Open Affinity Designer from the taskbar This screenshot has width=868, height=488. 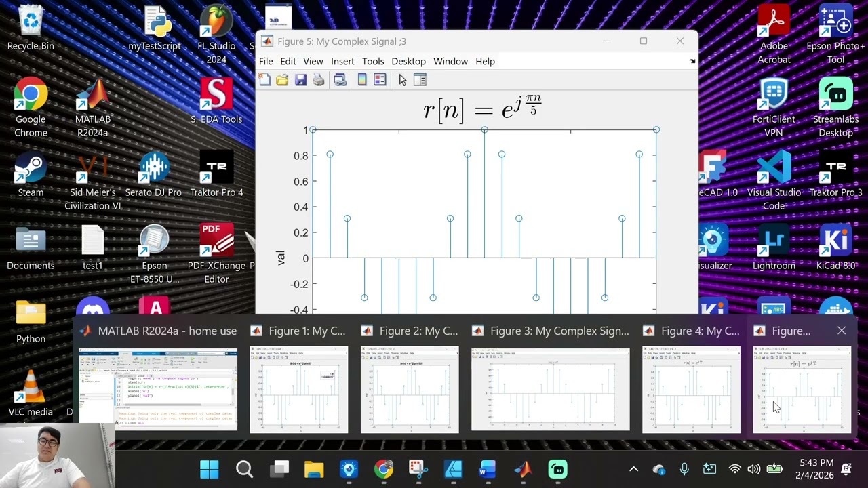(x=453, y=469)
